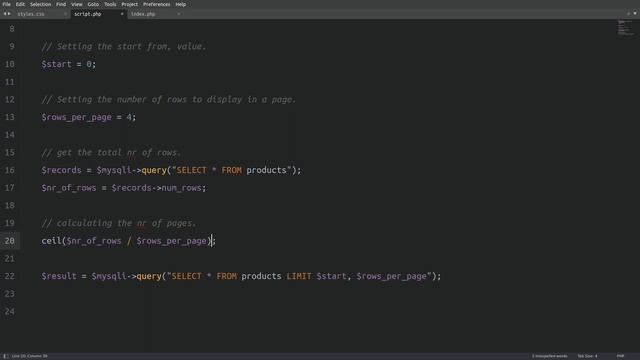Click the comment 'Setting the start from, value.'
The height and width of the screenshot is (360, 640).
pos(124,47)
